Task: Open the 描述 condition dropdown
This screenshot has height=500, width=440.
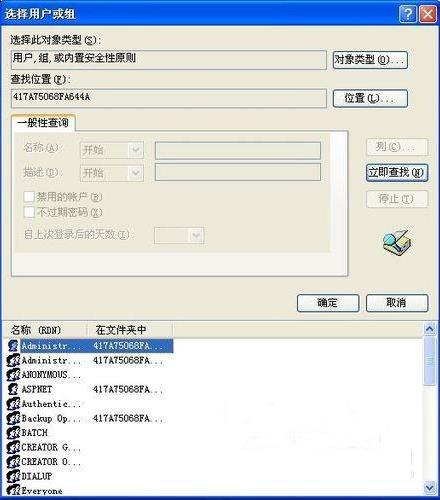Action: point(112,173)
